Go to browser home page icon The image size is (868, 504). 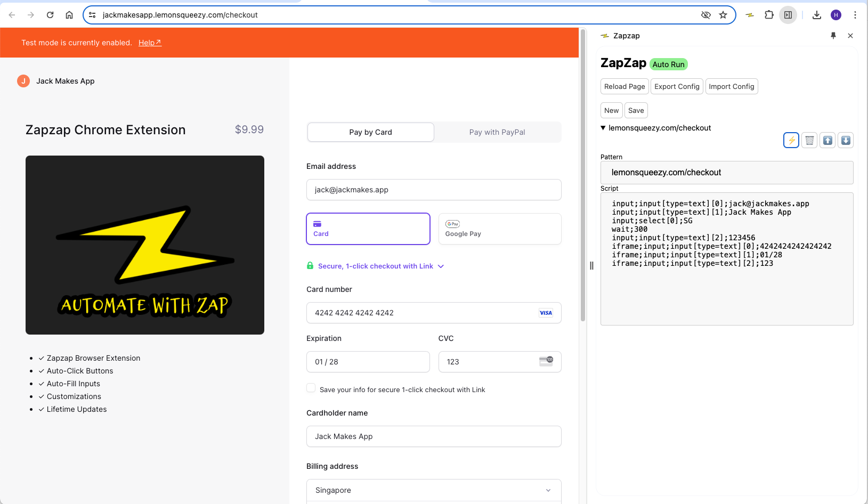point(69,15)
